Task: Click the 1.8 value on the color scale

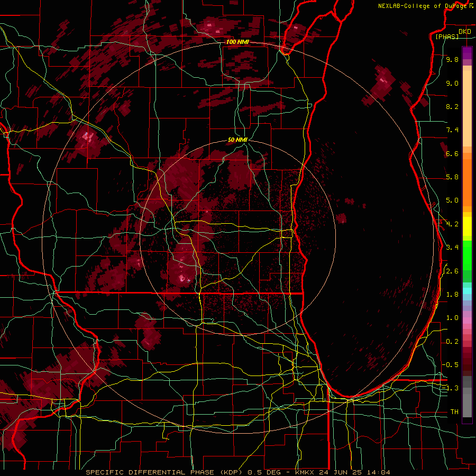Action: coord(452,295)
